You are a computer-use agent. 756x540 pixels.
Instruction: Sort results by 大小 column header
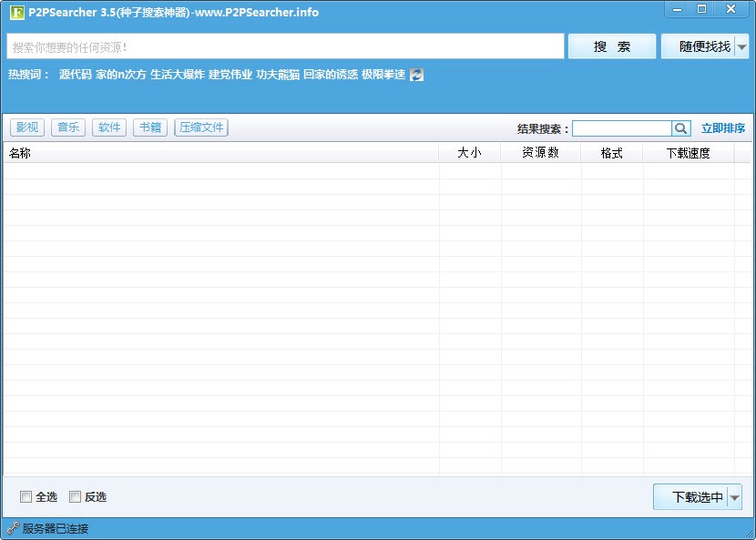(x=469, y=153)
